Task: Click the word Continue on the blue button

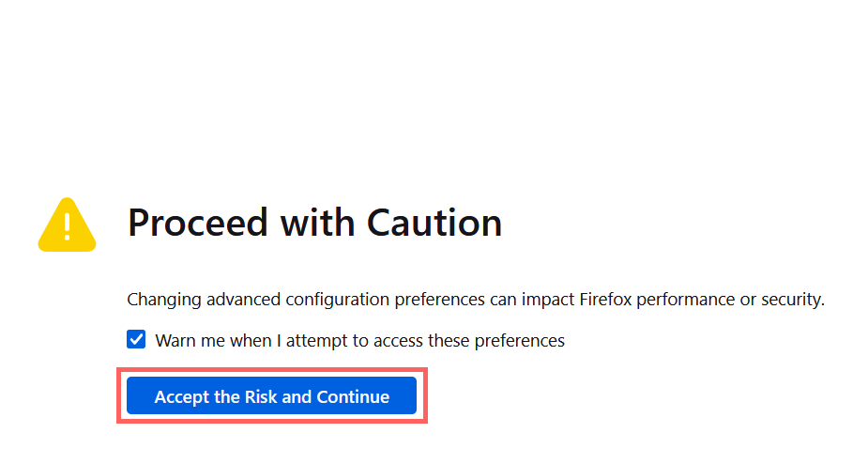Action: 353,396
